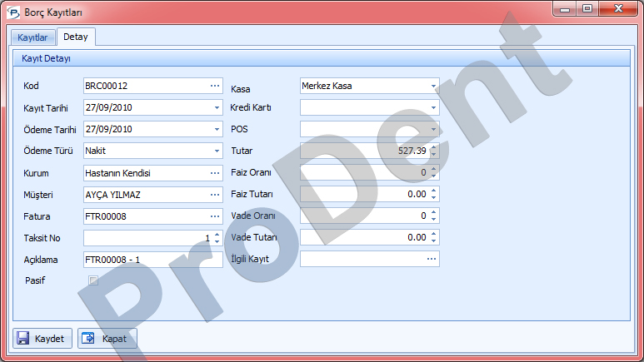Close the Borç Kayıtları window
644x362 pixels.
click(618, 9)
